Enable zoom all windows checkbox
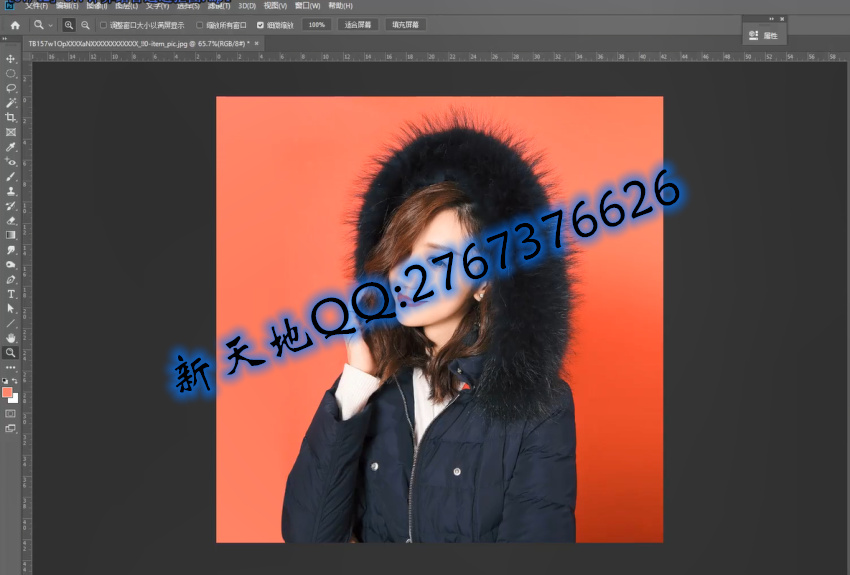Image resolution: width=850 pixels, height=575 pixels. (x=199, y=25)
